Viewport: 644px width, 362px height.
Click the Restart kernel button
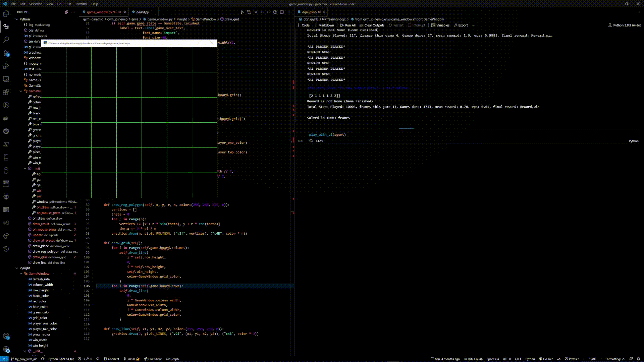click(398, 25)
